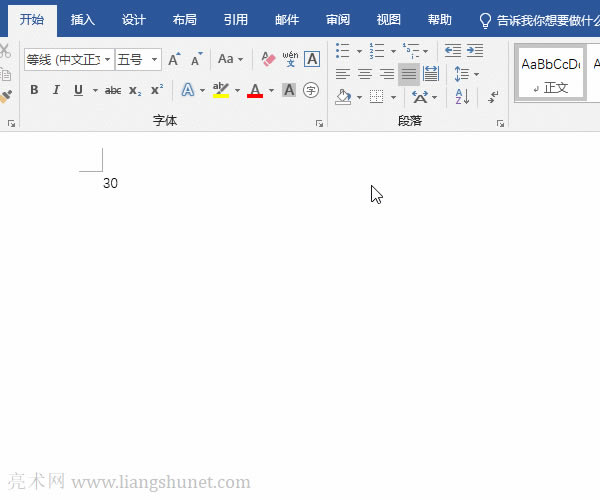The height and width of the screenshot is (500, 600).
Task: Apply the yellow text highlight color
Action: (221, 90)
